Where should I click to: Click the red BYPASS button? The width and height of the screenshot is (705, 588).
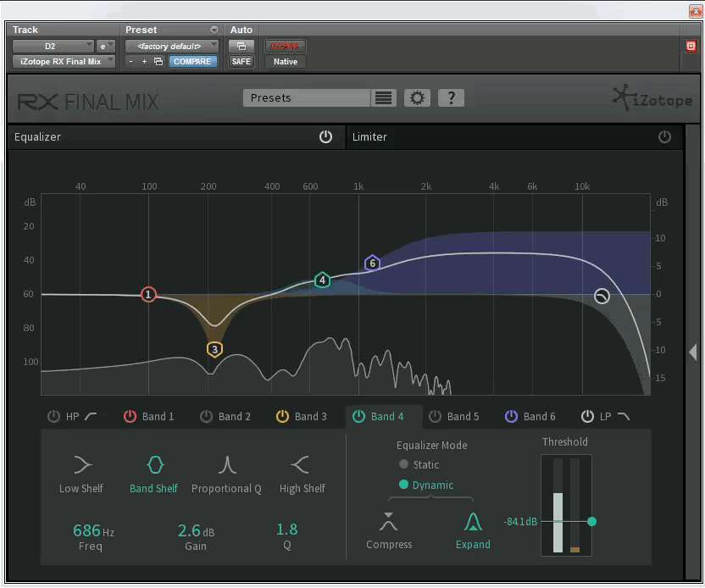coord(285,46)
